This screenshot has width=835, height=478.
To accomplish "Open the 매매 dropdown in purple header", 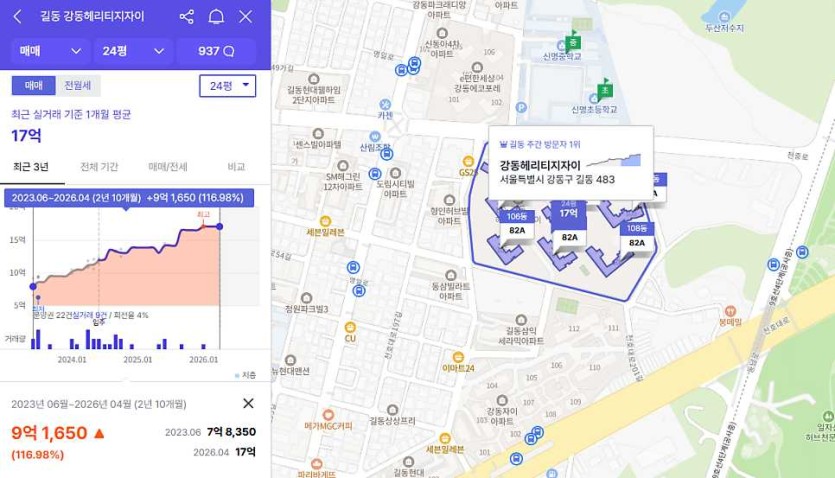I will pos(49,51).
